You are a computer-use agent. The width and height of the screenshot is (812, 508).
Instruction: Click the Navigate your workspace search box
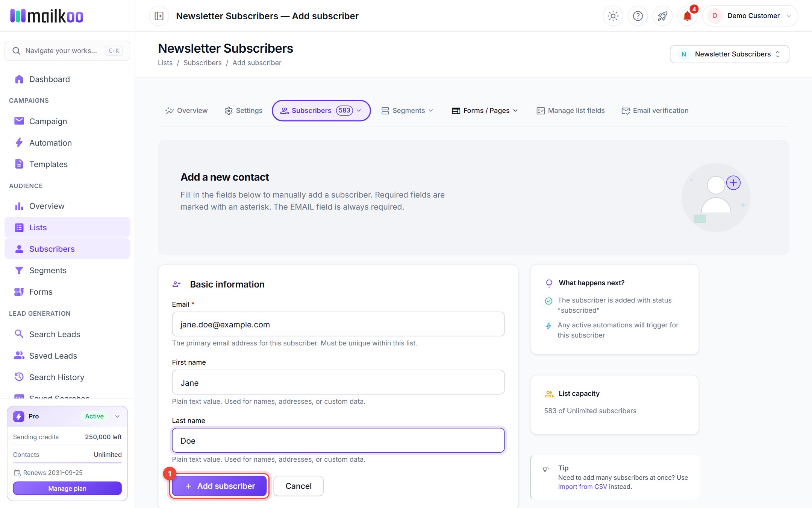pos(67,51)
